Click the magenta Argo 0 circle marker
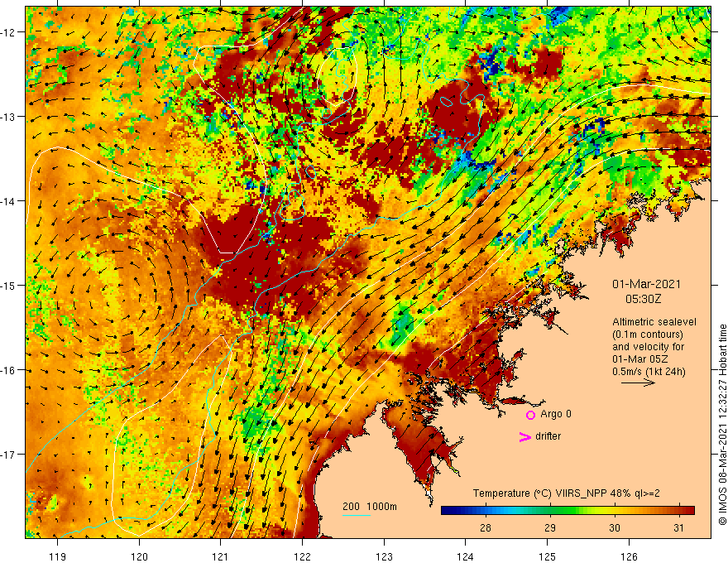The height and width of the screenshot is (563, 728). [x=530, y=415]
